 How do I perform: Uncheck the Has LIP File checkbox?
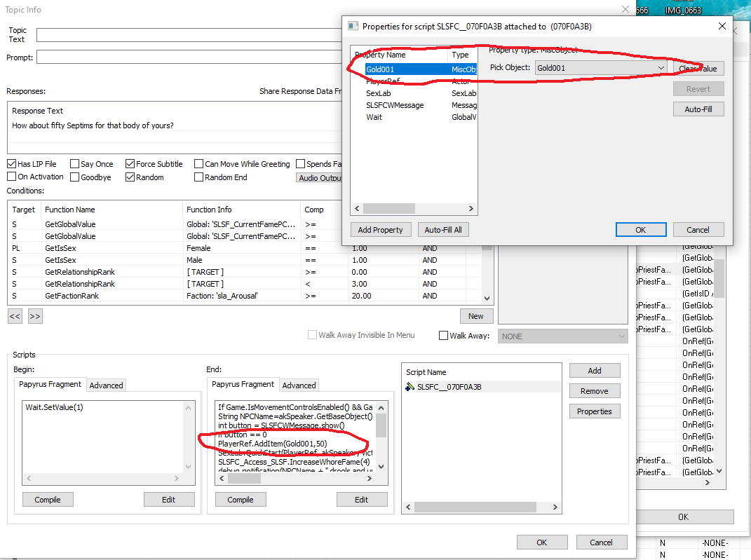click(11, 163)
